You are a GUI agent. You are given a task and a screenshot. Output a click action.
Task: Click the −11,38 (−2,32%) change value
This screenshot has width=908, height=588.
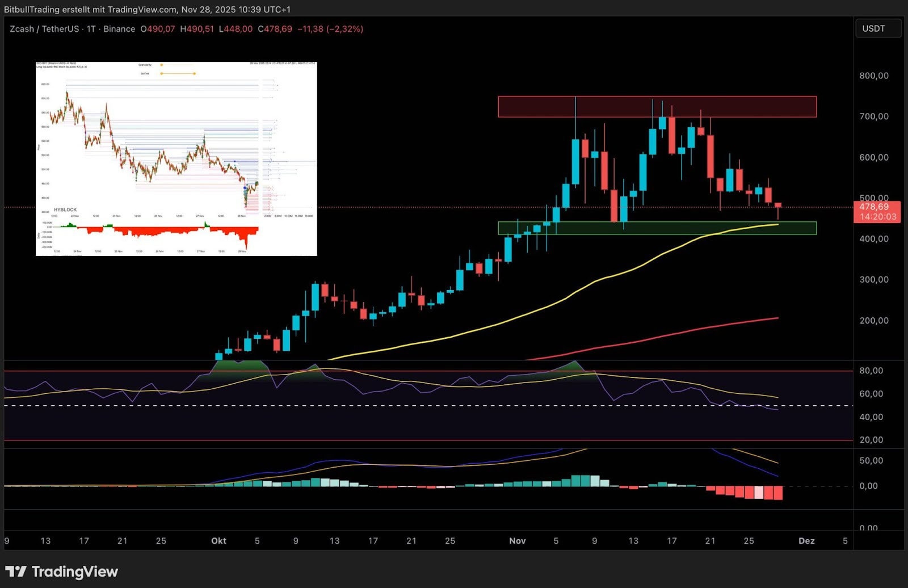[x=330, y=29]
